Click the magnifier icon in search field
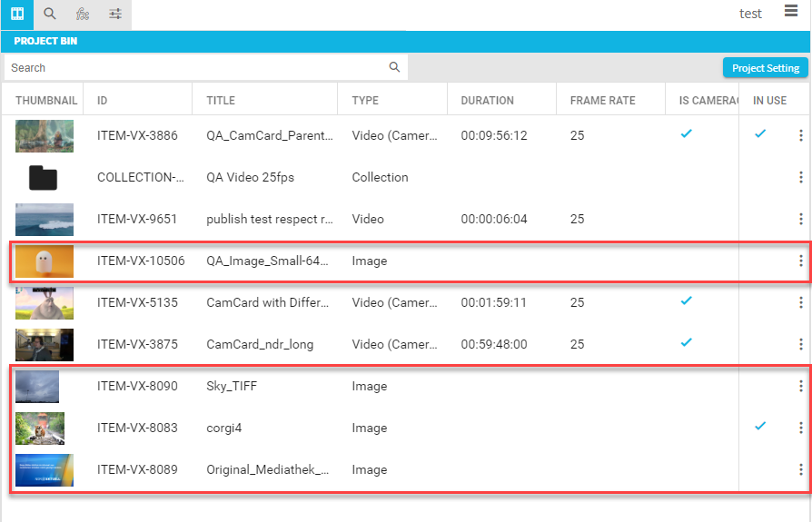Viewport: 812px width, 522px height. pos(394,67)
